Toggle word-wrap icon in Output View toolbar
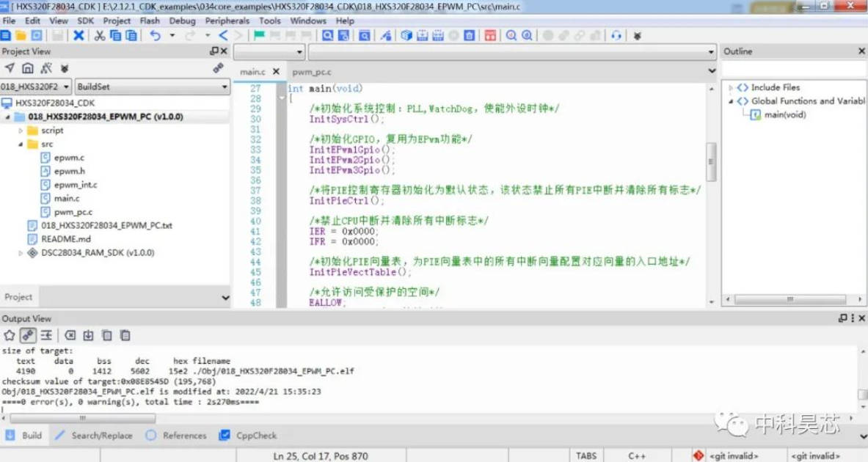Viewport: 868px width, 462px height. pos(46,335)
